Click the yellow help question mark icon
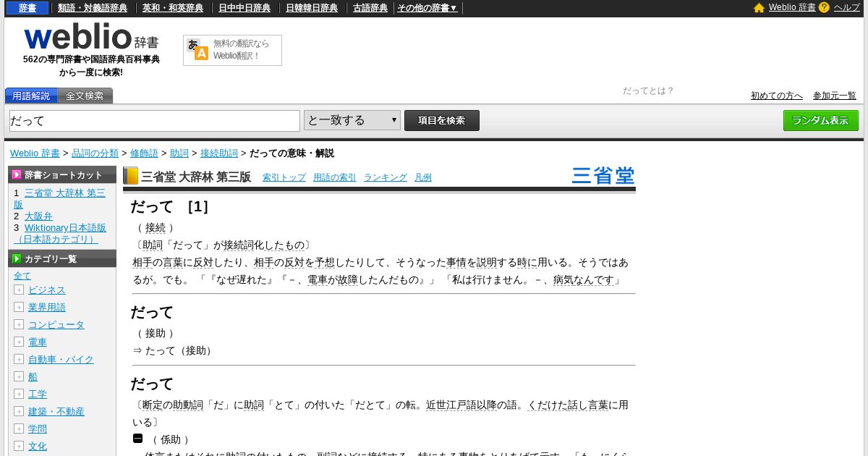868x456 pixels. click(824, 7)
